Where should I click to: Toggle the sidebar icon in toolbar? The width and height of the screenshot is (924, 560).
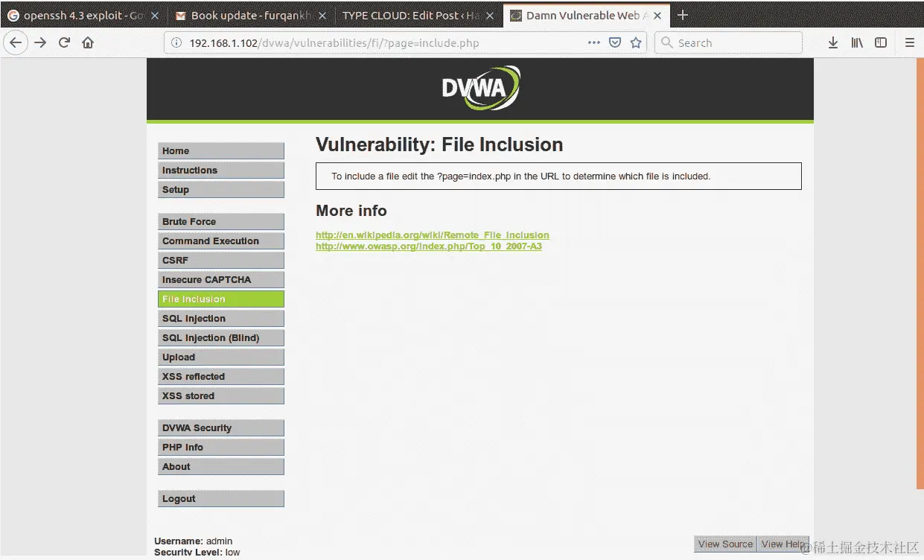(x=881, y=42)
